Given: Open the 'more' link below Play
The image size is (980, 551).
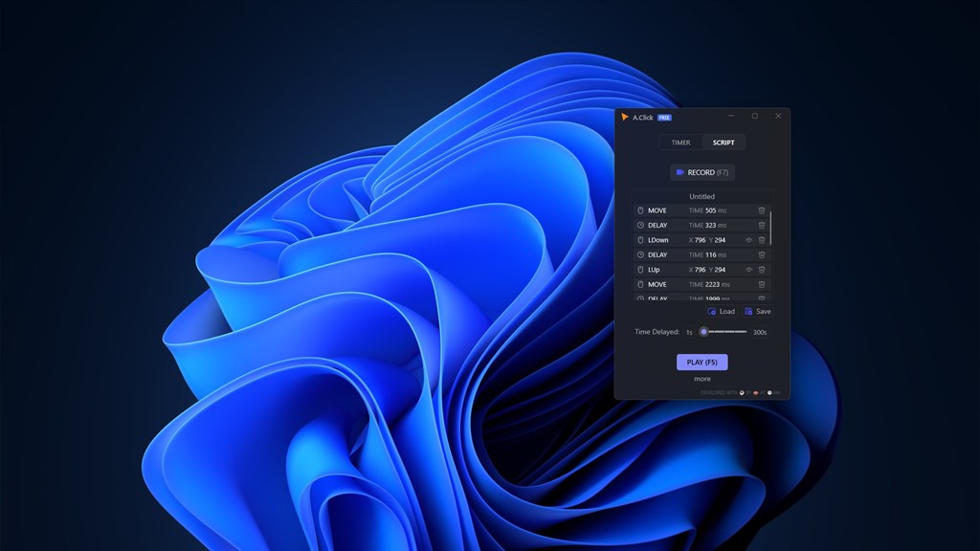Looking at the screenshot, I should pyautogui.click(x=702, y=379).
